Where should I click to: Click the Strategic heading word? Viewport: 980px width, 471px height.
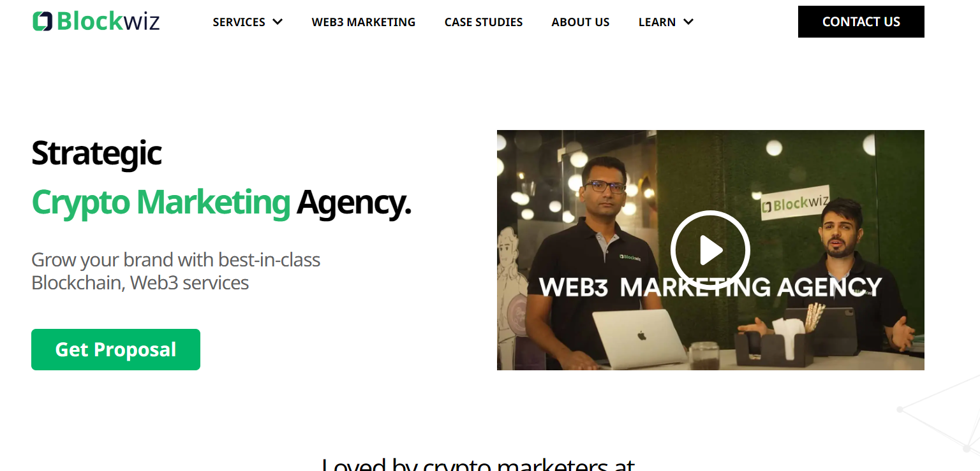pos(96,153)
